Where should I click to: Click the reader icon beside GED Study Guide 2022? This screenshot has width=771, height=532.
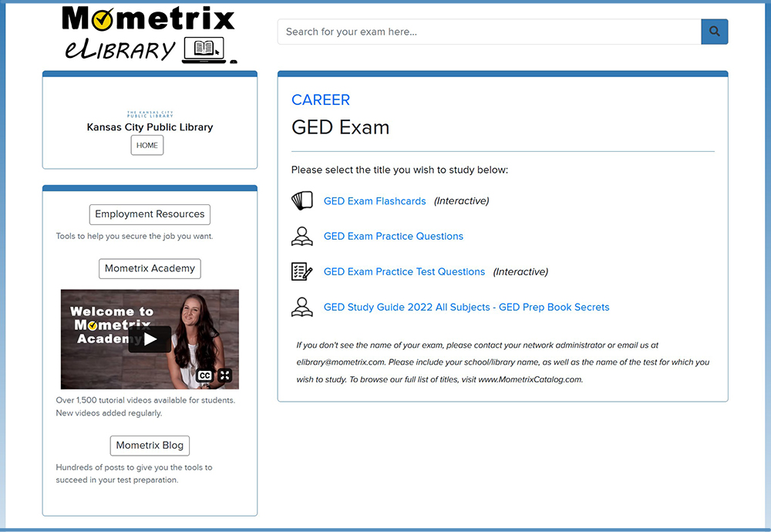pyautogui.click(x=302, y=307)
